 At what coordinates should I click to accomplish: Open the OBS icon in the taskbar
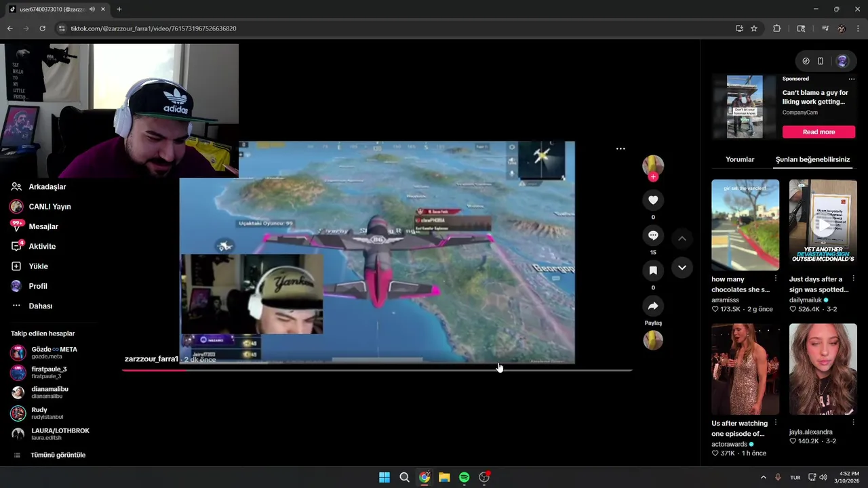[x=484, y=477]
